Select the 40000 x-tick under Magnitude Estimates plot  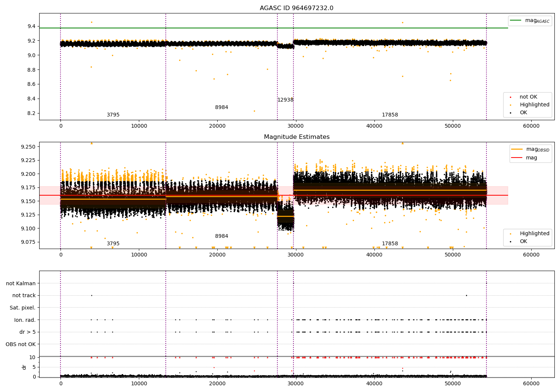[x=374, y=255]
